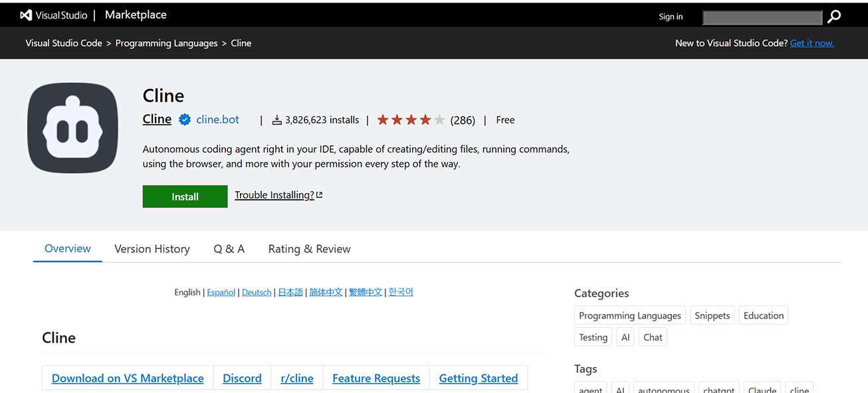Switch language to Español
The image size is (868, 393).
(221, 292)
